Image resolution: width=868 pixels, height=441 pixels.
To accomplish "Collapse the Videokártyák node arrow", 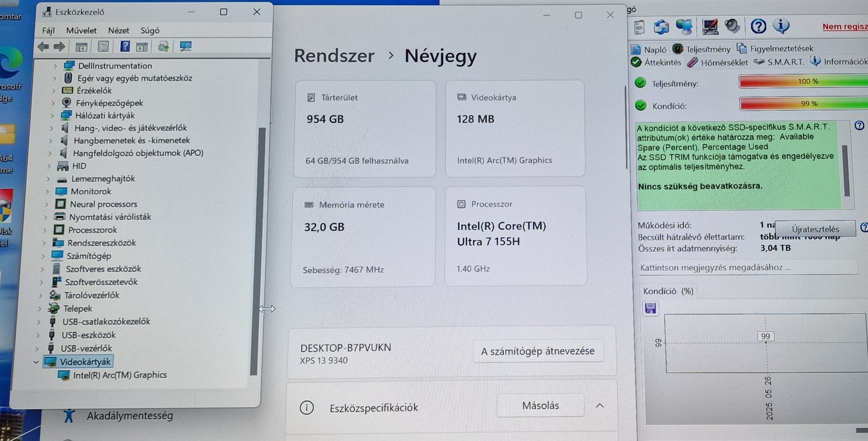I will pyautogui.click(x=36, y=362).
